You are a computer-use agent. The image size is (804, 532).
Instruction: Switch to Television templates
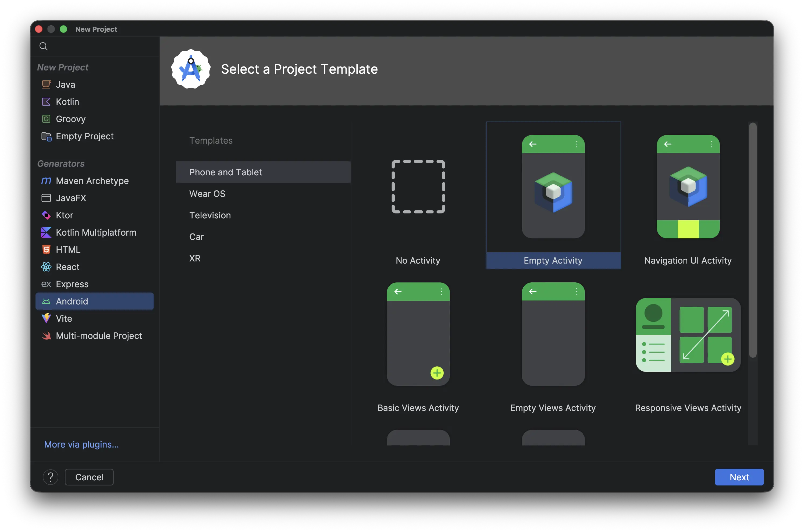pyautogui.click(x=263, y=215)
